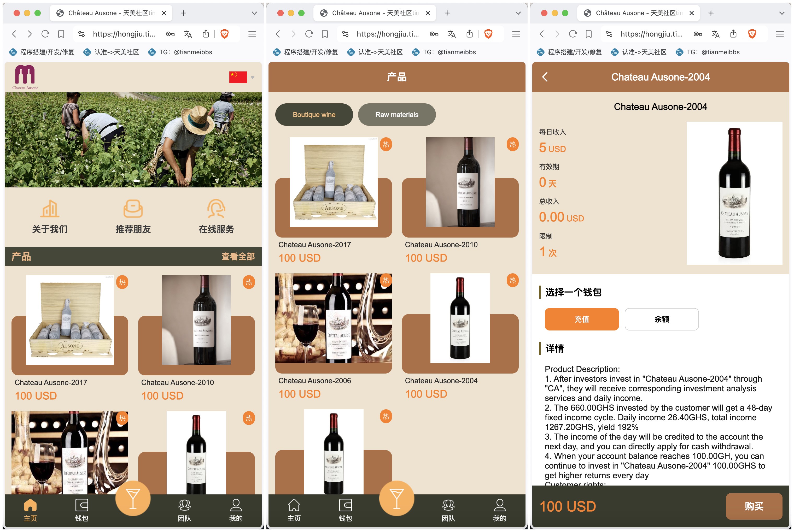Click the 购买 buy button
This screenshot has width=794, height=532.
754,506
